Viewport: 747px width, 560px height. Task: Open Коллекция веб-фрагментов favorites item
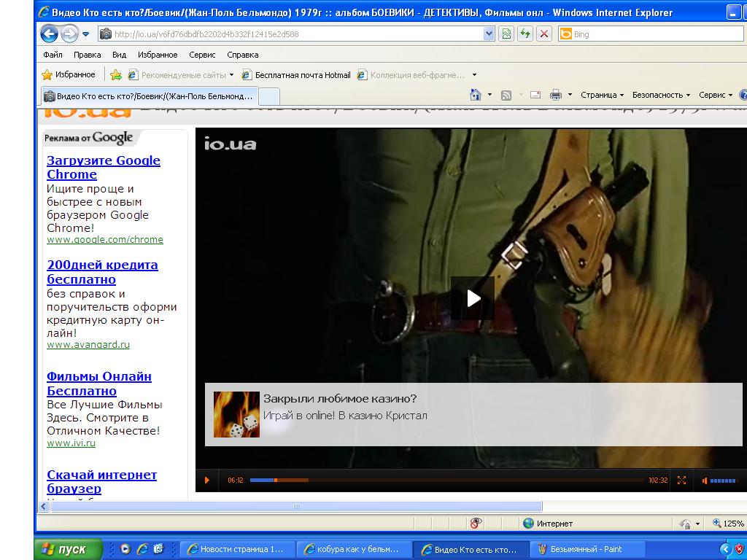411,75
